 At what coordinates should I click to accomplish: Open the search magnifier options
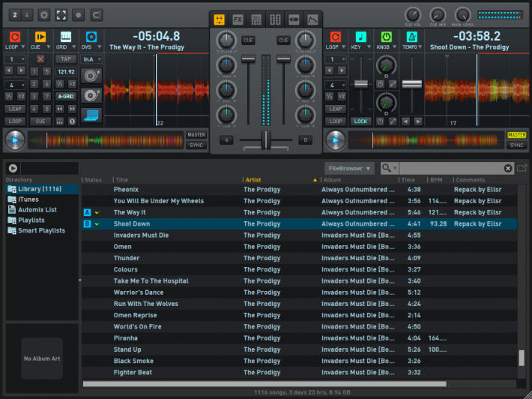[x=389, y=168]
